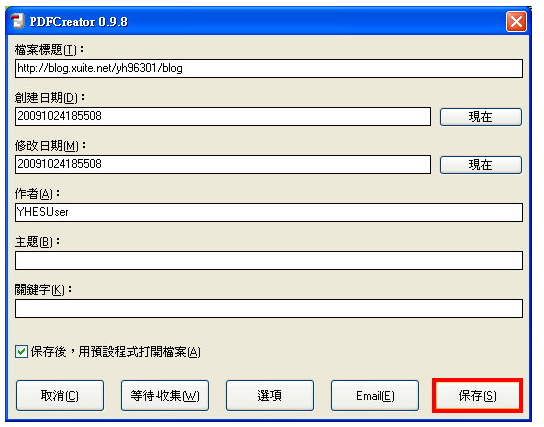The height and width of the screenshot is (427, 544).
Task: Click the empty 關鍵字 input field
Action: tap(269, 308)
